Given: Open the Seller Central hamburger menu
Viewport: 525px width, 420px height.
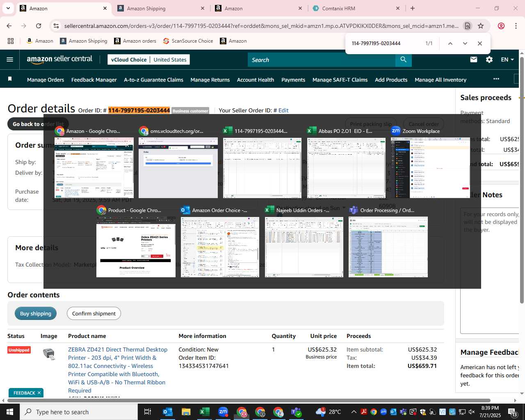Looking at the screenshot, I should [x=10, y=60].
